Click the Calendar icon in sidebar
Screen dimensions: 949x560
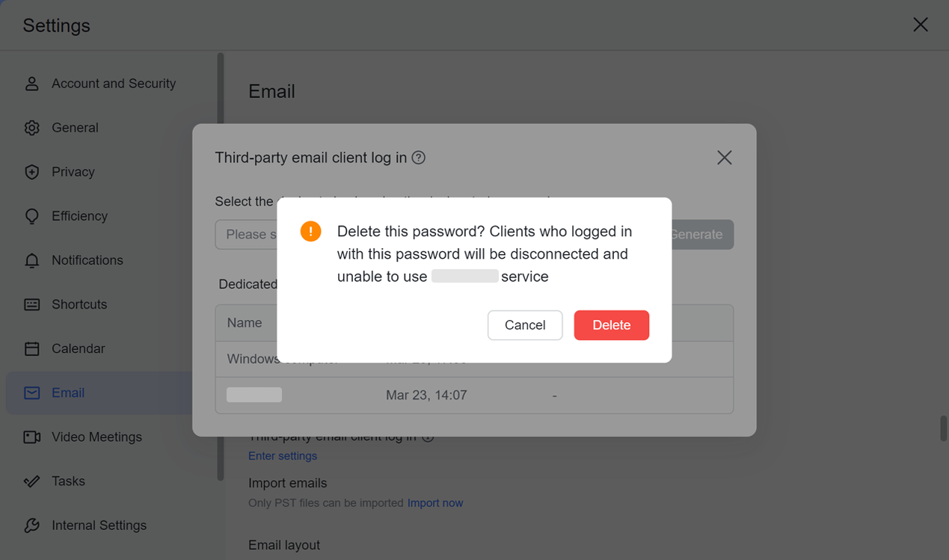[x=31, y=348]
